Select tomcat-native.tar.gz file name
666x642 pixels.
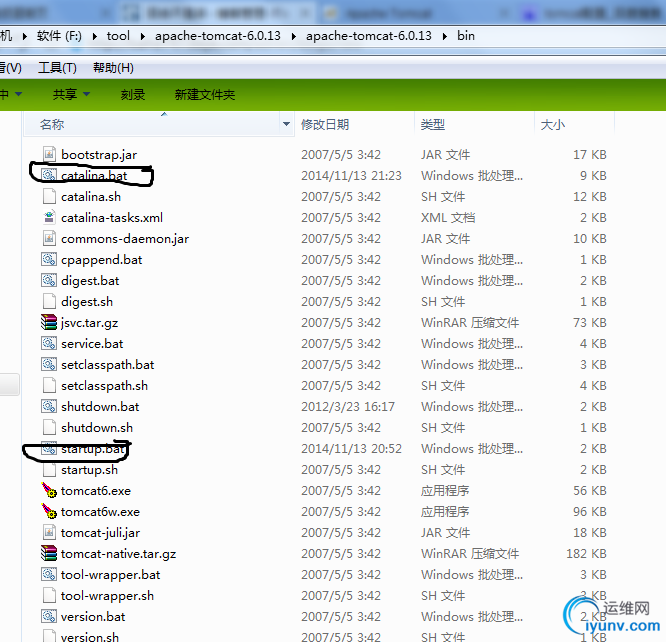(118, 554)
